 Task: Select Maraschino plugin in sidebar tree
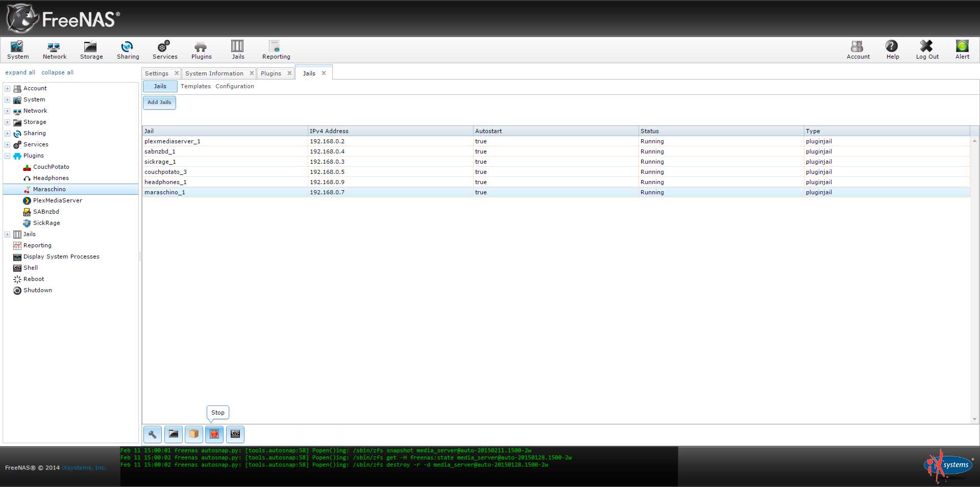(x=49, y=189)
